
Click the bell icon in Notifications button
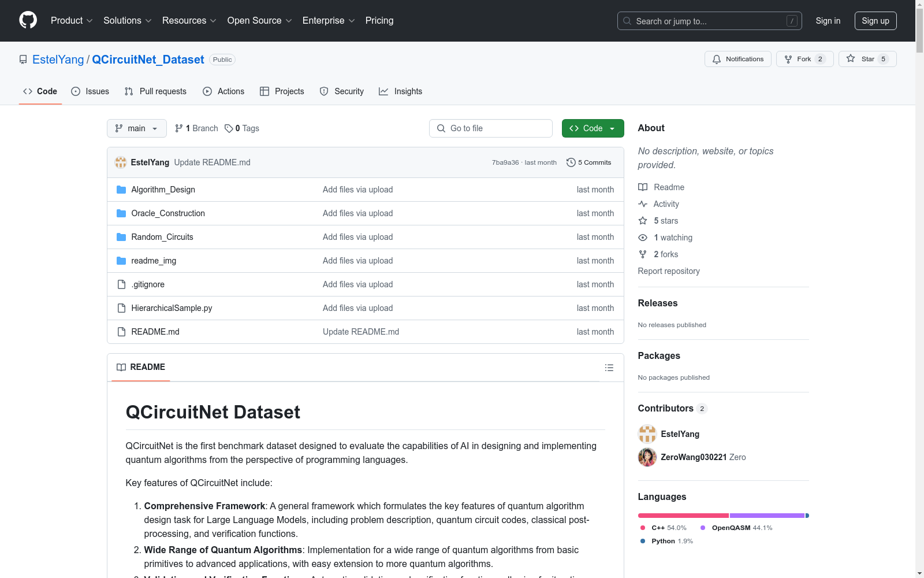(717, 60)
